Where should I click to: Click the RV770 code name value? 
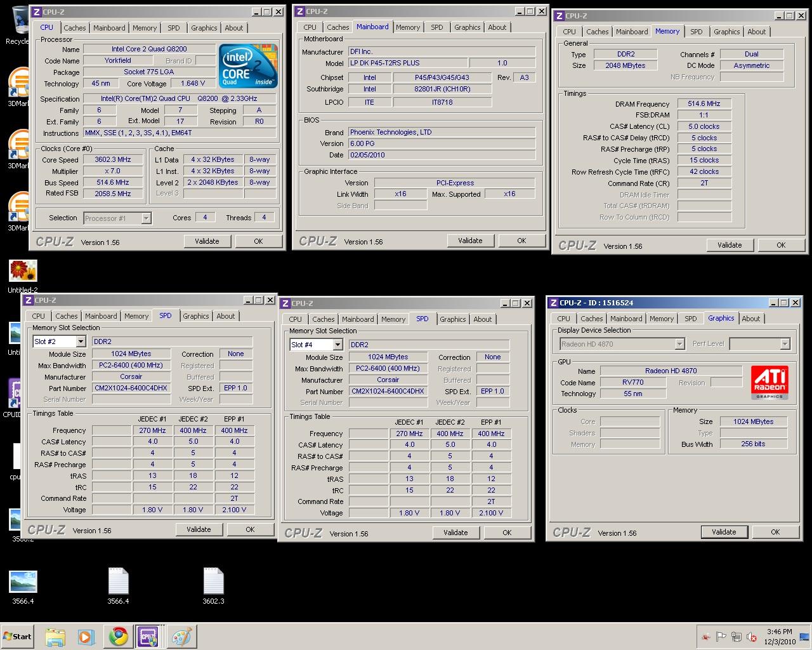point(632,382)
